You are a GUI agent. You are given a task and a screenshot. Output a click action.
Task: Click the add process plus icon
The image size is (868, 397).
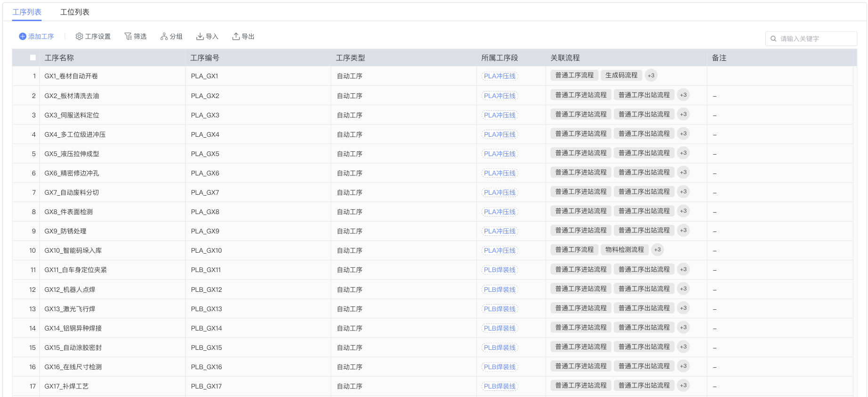[x=23, y=36]
